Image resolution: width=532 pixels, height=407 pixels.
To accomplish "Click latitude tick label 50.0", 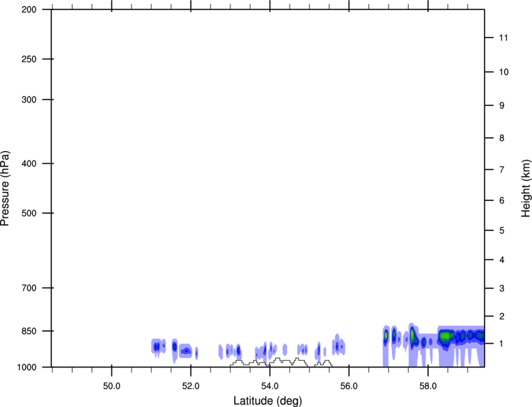I will click(x=111, y=386).
